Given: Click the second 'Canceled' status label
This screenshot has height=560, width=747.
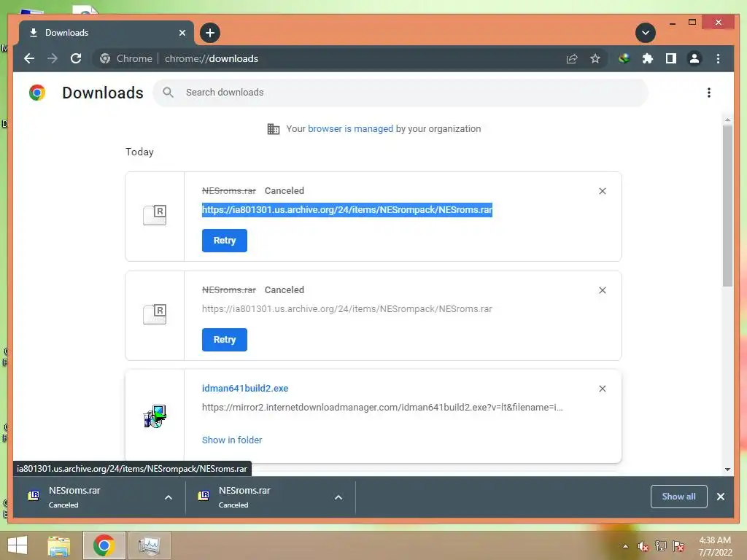Looking at the screenshot, I should coord(285,290).
